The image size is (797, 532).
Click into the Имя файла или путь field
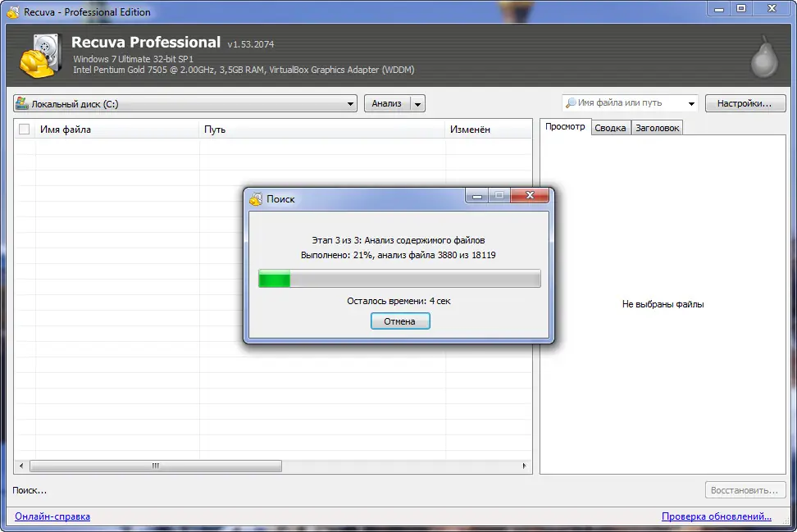point(630,102)
